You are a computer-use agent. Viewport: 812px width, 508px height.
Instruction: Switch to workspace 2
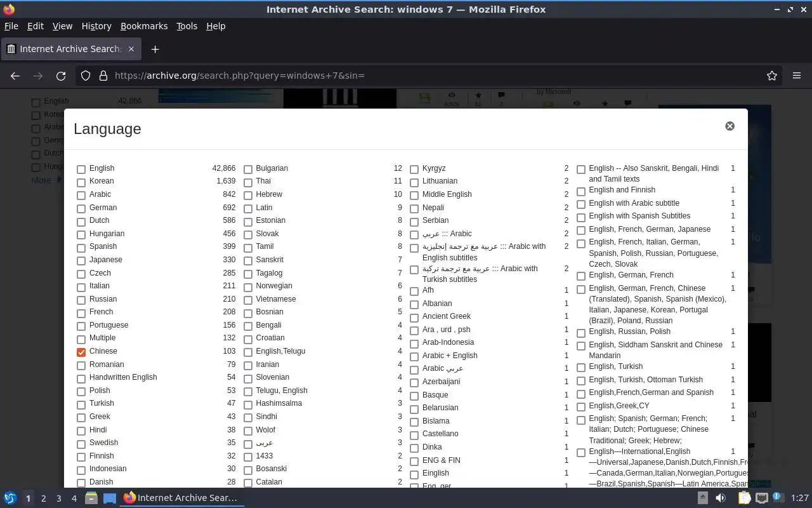pos(43,498)
